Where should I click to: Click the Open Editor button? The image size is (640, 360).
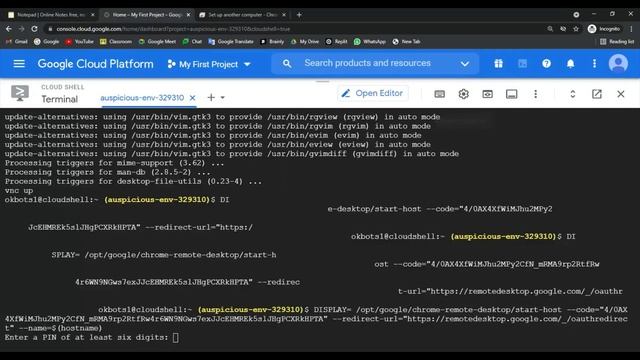(x=373, y=93)
